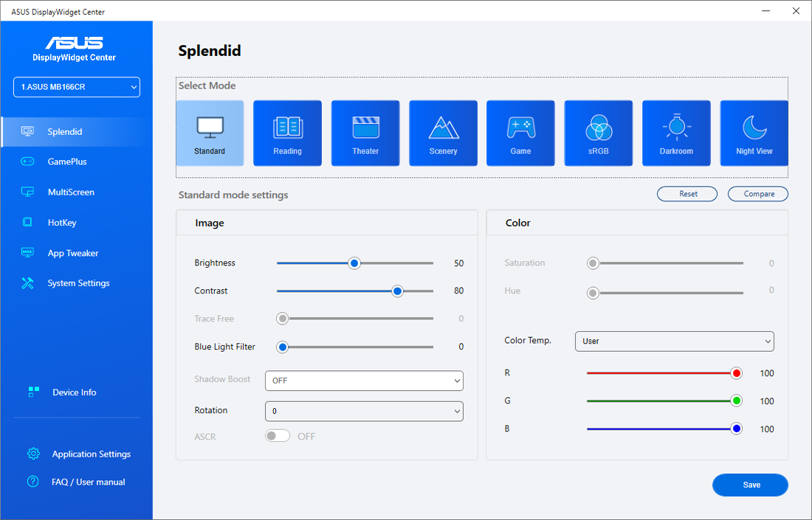Open the monitor selector 1.ASUS MB166CR
Viewport: 812px width, 520px height.
77,87
